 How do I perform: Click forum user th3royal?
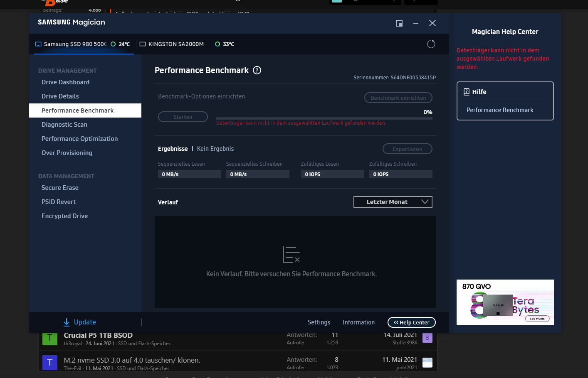pos(73,344)
